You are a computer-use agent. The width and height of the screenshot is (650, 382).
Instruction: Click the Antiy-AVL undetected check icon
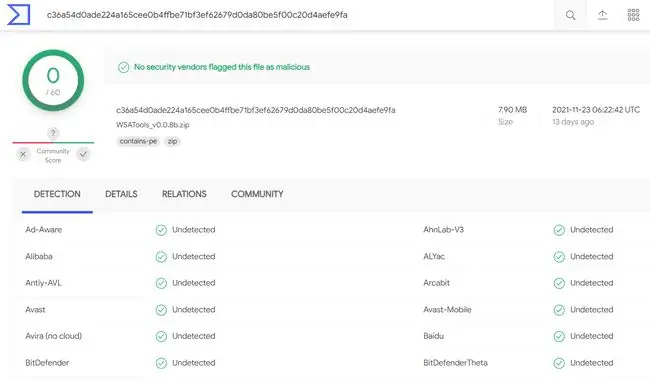click(x=161, y=283)
